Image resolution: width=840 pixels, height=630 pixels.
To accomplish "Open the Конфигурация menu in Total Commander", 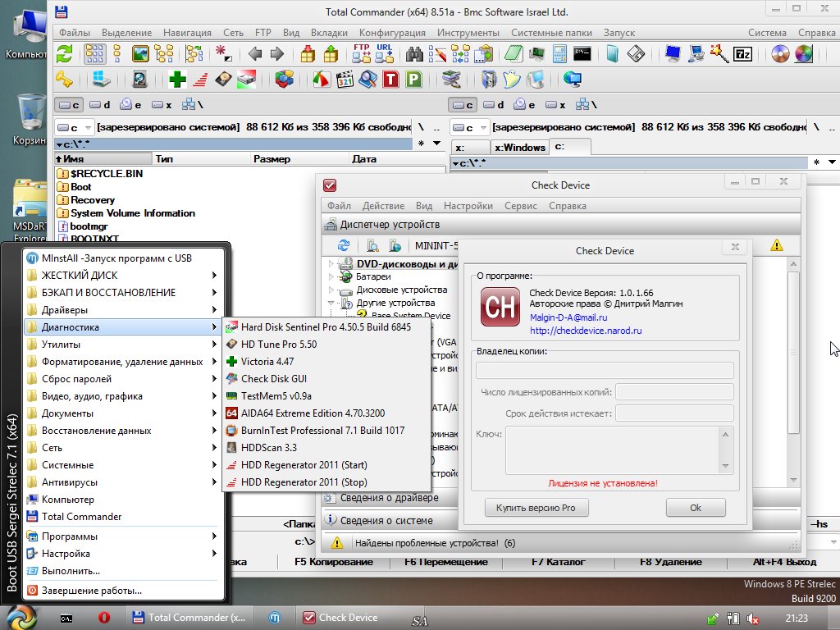I will point(392,33).
